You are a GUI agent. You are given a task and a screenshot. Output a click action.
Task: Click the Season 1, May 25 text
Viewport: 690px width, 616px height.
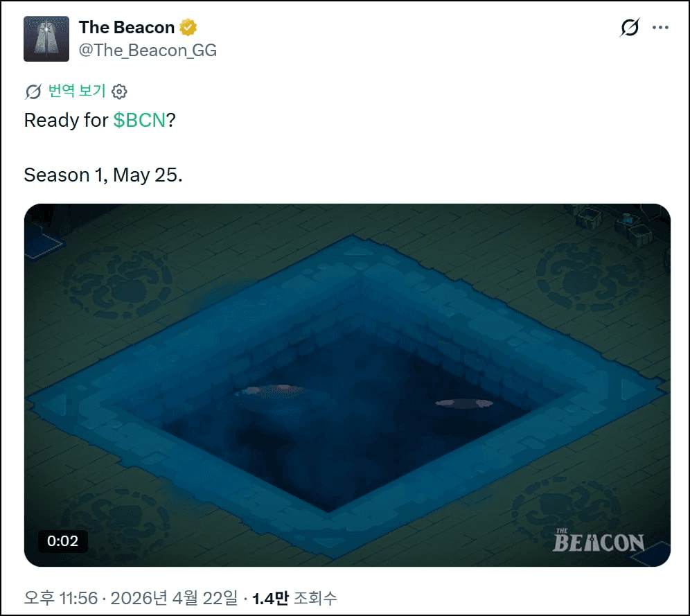[103, 175]
